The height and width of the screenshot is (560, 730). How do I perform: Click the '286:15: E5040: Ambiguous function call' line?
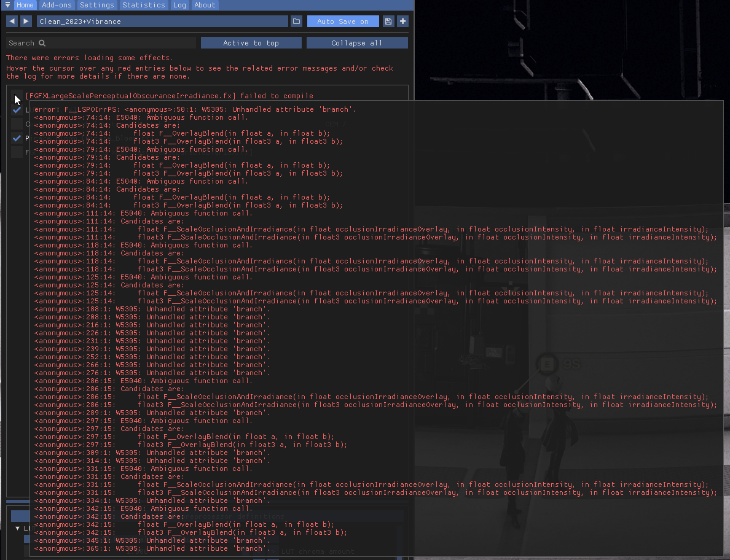143,381
